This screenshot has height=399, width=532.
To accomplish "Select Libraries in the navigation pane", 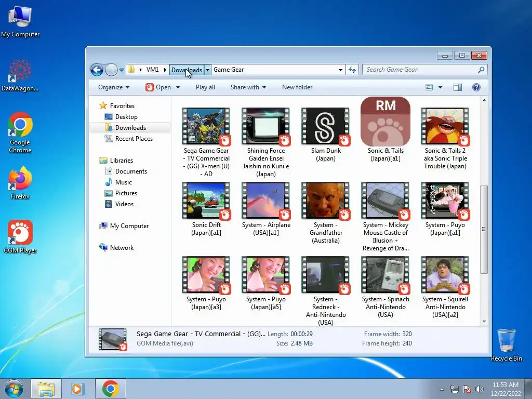I will coord(121,161).
